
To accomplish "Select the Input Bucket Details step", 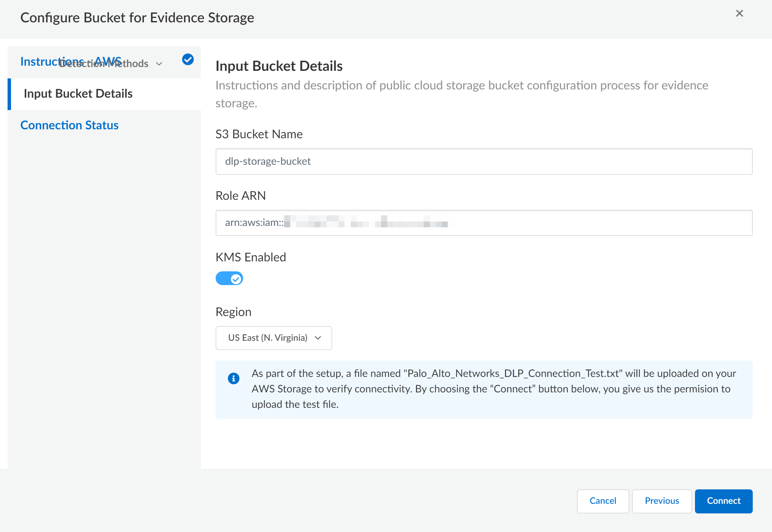I will [x=78, y=94].
